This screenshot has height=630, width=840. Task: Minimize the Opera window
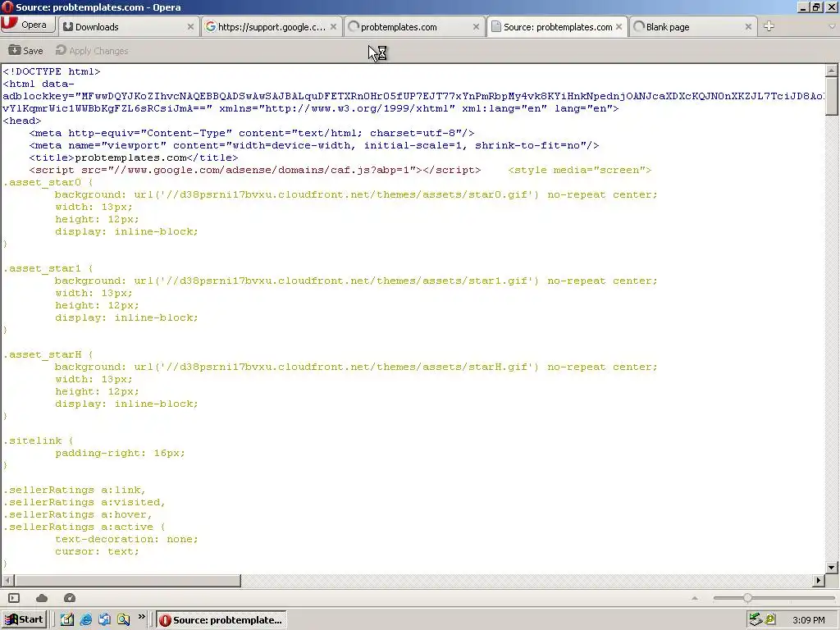click(x=802, y=7)
